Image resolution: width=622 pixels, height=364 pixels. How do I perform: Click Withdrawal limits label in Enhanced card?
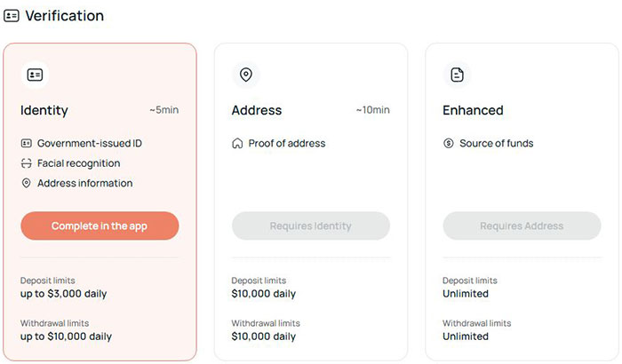coord(477,323)
